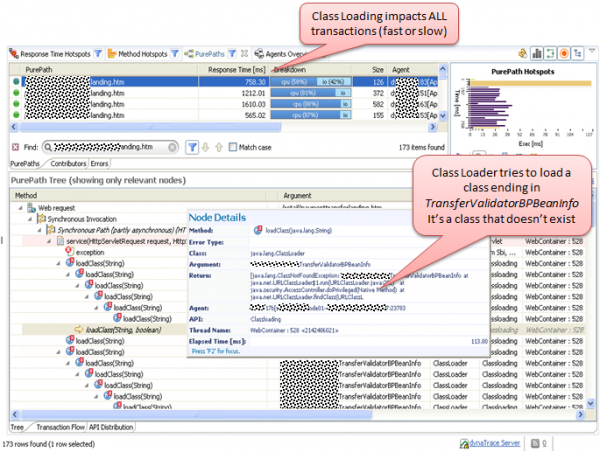The width and height of the screenshot is (600, 452).
Task: Clear the Find search field
Action: coord(172,147)
